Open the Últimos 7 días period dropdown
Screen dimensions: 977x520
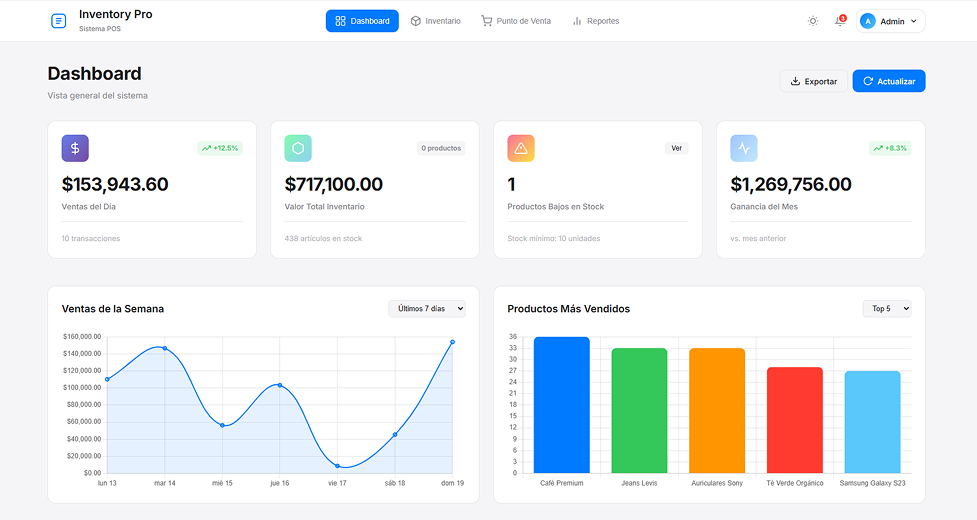click(x=427, y=309)
